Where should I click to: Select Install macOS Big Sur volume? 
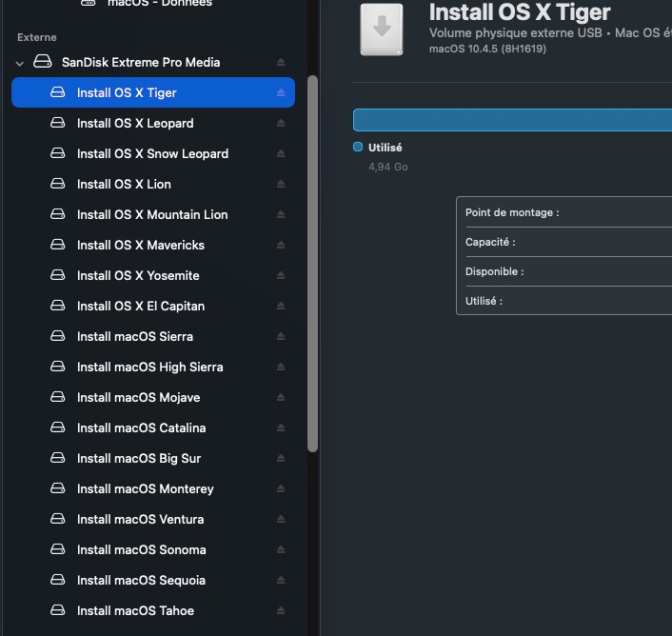(153, 458)
